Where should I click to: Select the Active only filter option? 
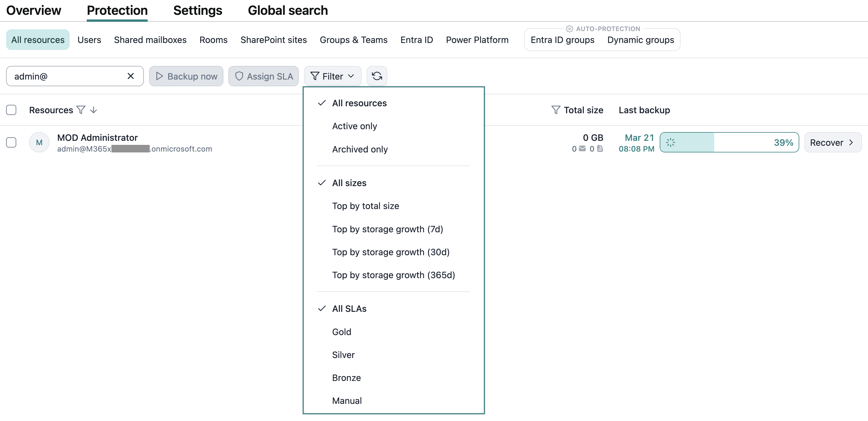pyautogui.click(x=355, y=126)
